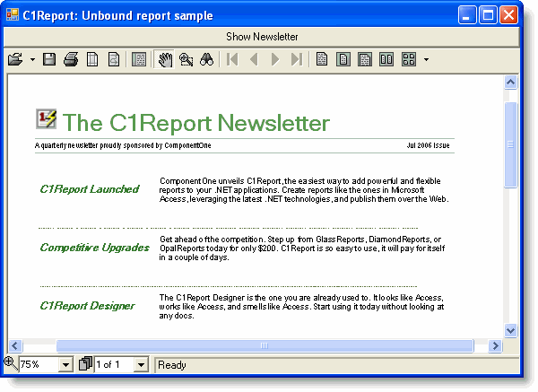Open the dropdown arrow next to Open icon
This screenshot has height=392, width=538.
coord(32,60)
